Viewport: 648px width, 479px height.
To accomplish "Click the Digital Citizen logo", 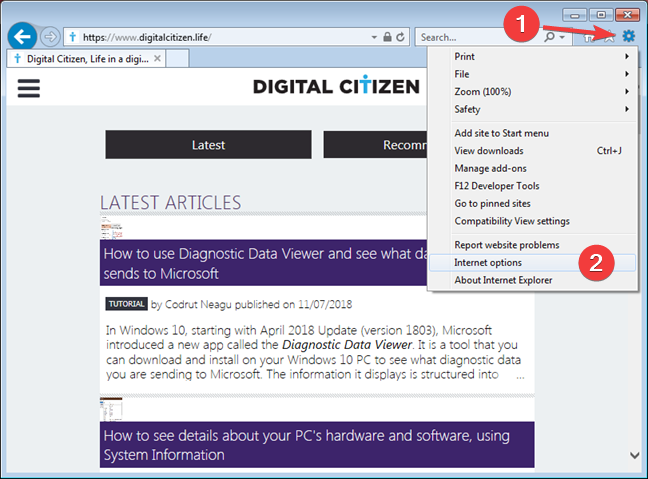I will pyautogui.click(x=336, y=86).
